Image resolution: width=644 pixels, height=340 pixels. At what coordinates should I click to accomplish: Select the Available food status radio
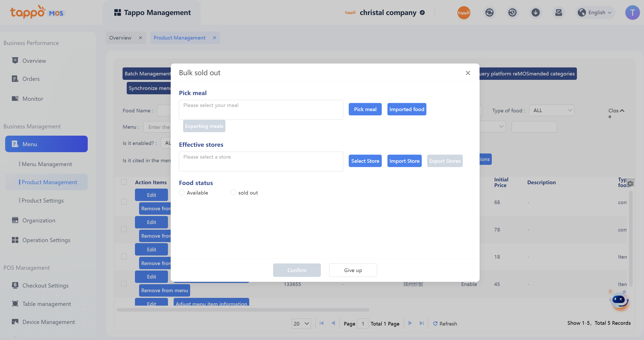point(182,192)
